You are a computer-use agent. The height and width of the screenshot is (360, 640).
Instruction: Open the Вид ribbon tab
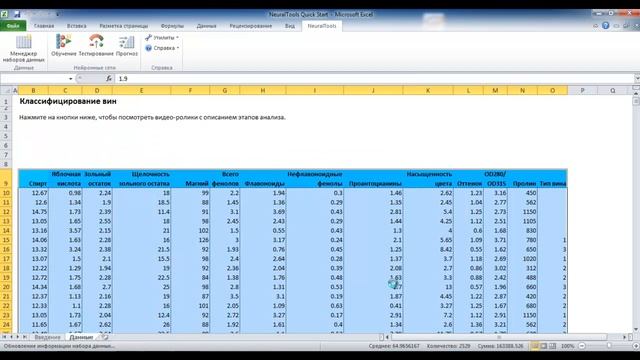[x=290, y=26]
